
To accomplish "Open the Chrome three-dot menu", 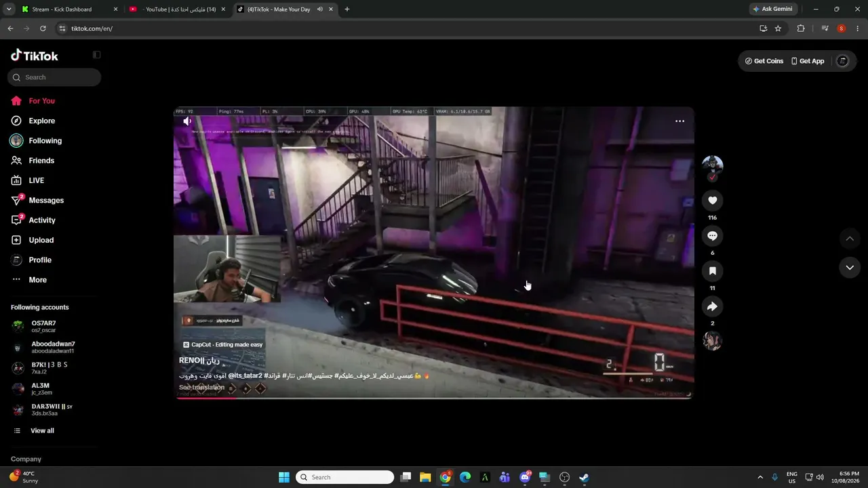I will [858, 28].
